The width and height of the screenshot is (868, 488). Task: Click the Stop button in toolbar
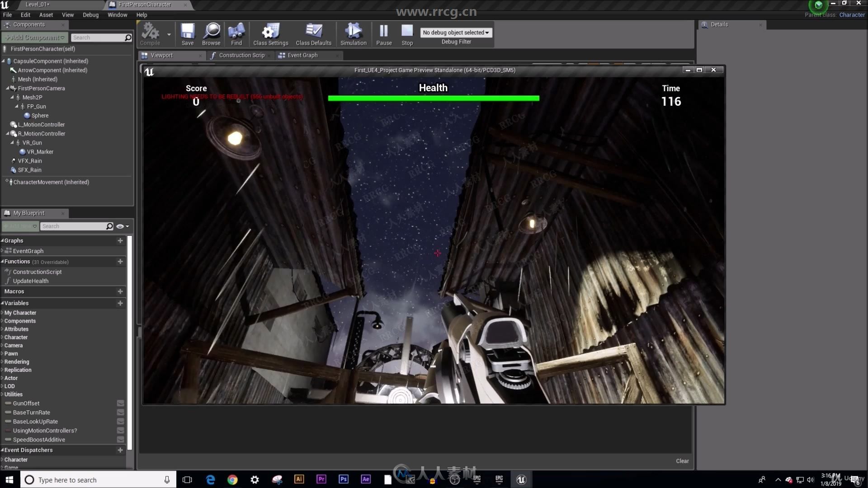[407, 34]
